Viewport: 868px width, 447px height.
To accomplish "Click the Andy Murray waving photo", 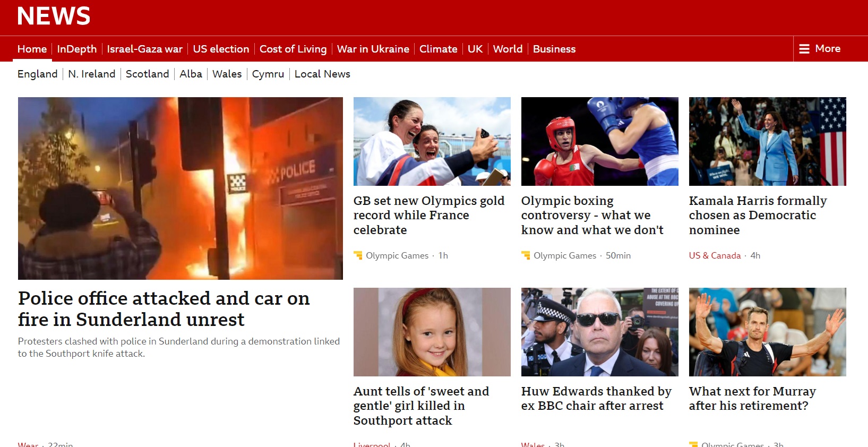I will (768, 332).
